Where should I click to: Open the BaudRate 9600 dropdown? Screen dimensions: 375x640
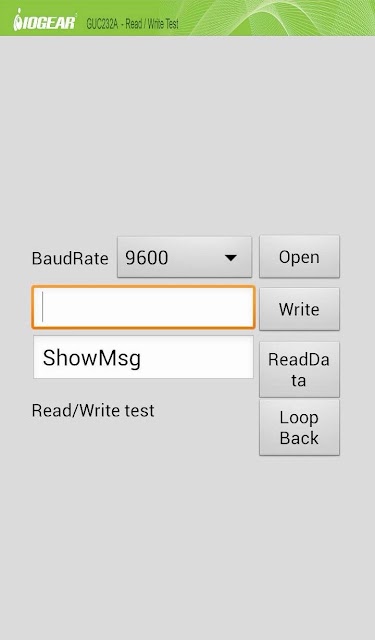pos(184,258)
